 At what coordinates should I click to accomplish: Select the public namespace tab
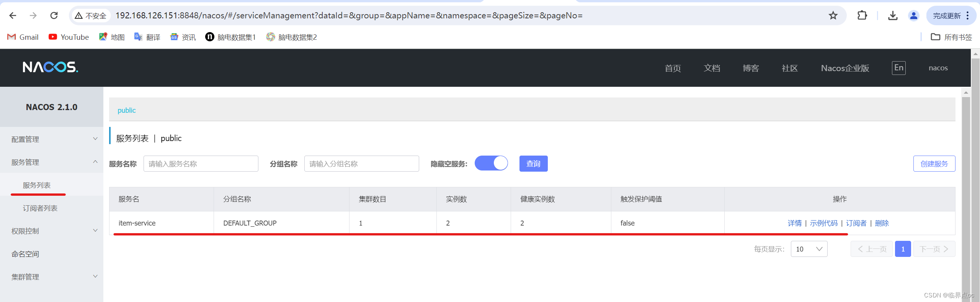click(x=126, y=110)
